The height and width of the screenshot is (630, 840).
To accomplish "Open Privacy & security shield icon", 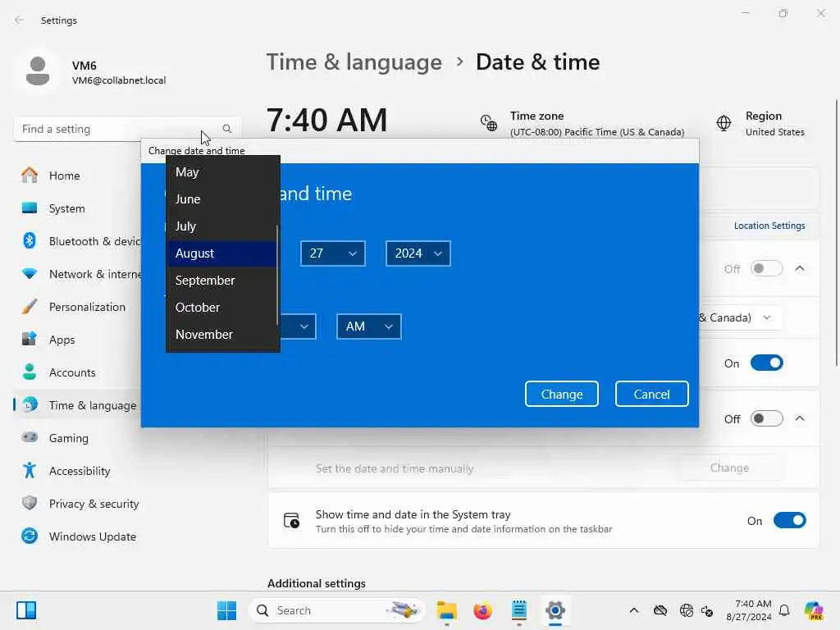I will (30, 503).
